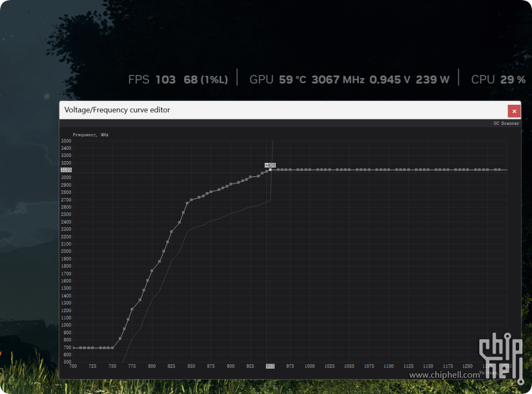
Task: Select the rightmost point on the flat curve line
Action: tap(498, 170)
